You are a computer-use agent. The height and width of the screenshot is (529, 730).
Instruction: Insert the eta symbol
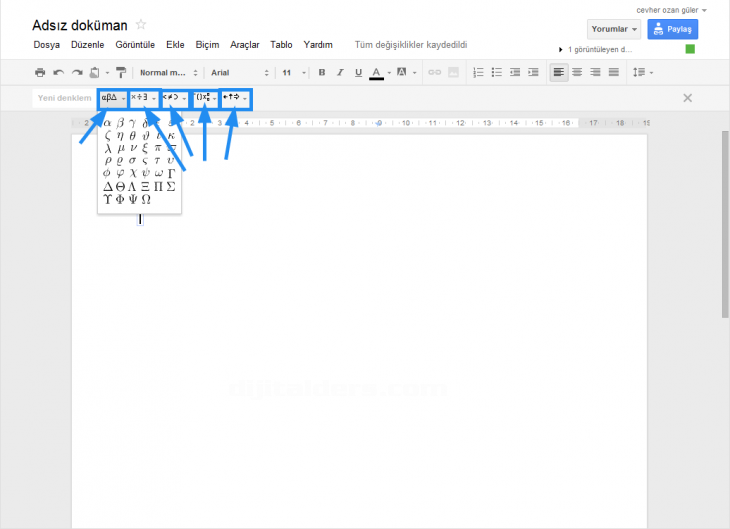pyautogui.click(x=120, y=136)
